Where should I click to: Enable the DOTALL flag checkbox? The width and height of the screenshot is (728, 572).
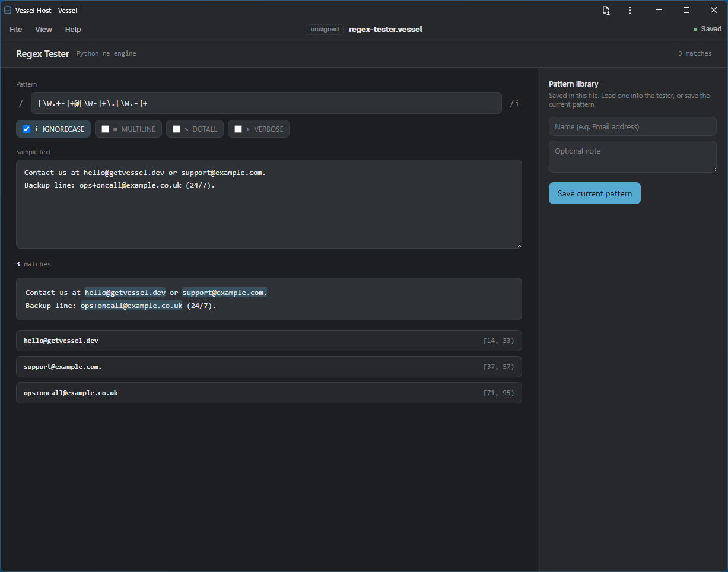coord(176,129)
